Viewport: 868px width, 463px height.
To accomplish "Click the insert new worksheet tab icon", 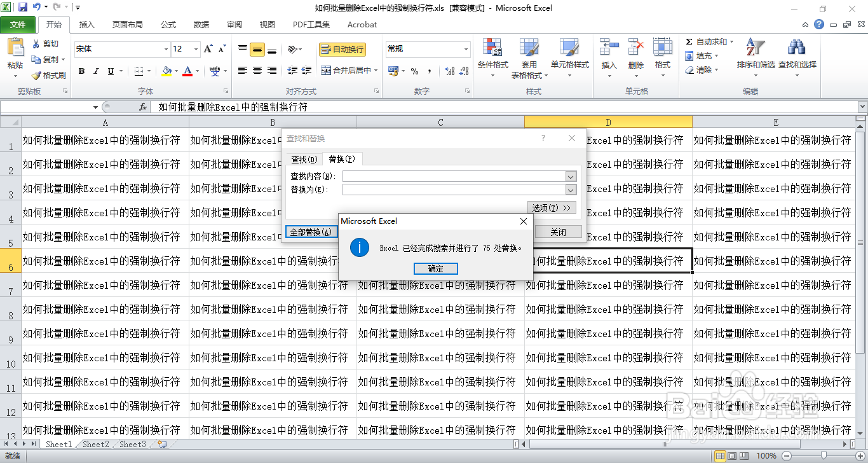I will click(162, 445).
